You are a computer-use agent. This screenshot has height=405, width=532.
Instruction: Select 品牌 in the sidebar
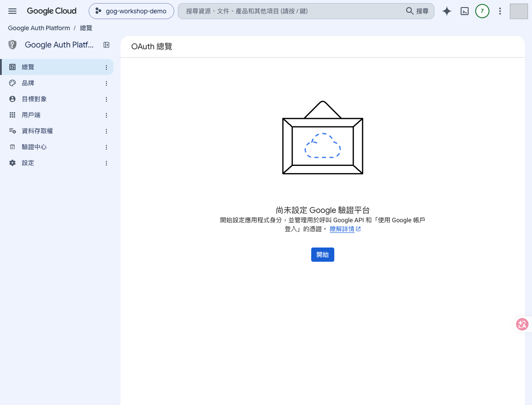57,83
